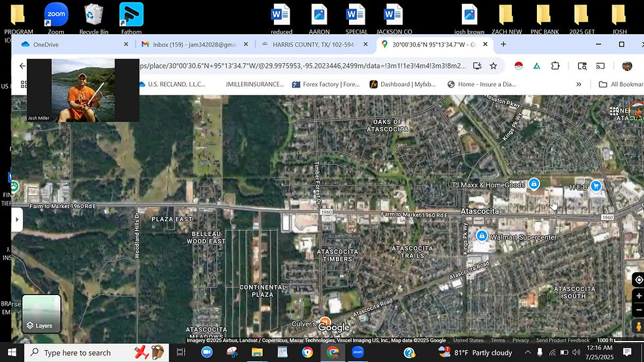
Task: Open the JMILLERINSURANCE bookmark
Action: 255,84
